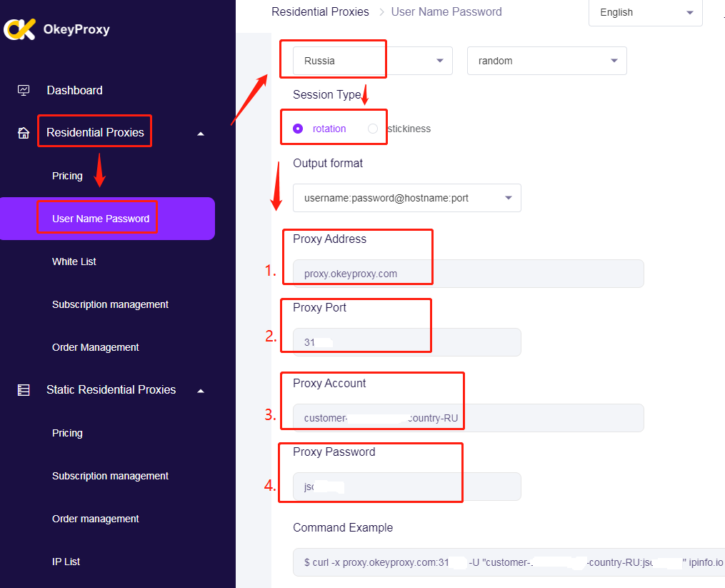Open the Russia country dropdown

372,61
